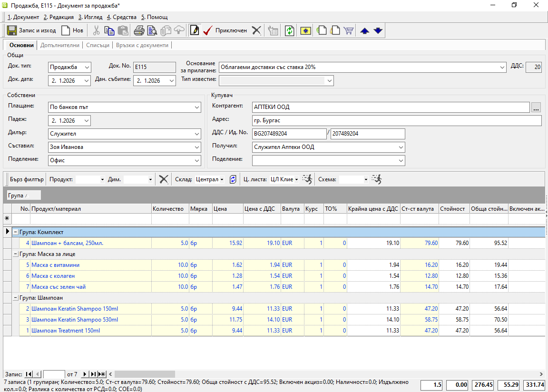The width and height of the screenshot is (548, 392).
Task: Open print preview with magnifier icon
Action: 152,30
